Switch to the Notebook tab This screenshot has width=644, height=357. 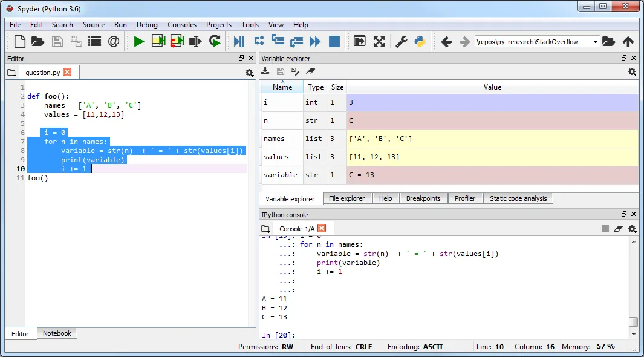tap(57, 333)
